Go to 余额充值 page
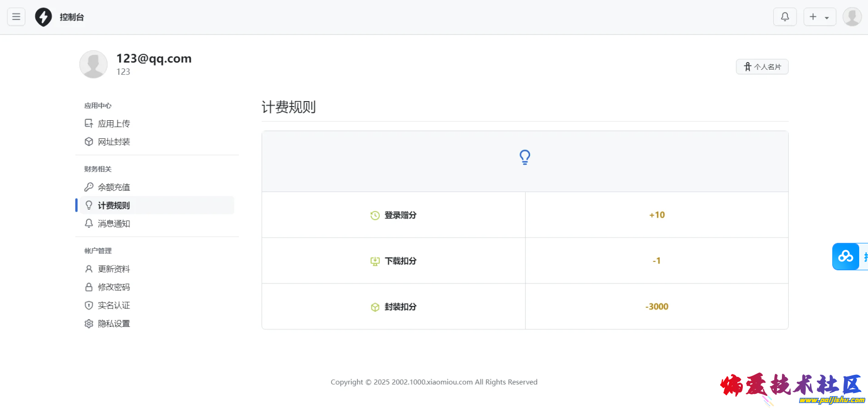868x412 pixels. (x=113, y=187)
